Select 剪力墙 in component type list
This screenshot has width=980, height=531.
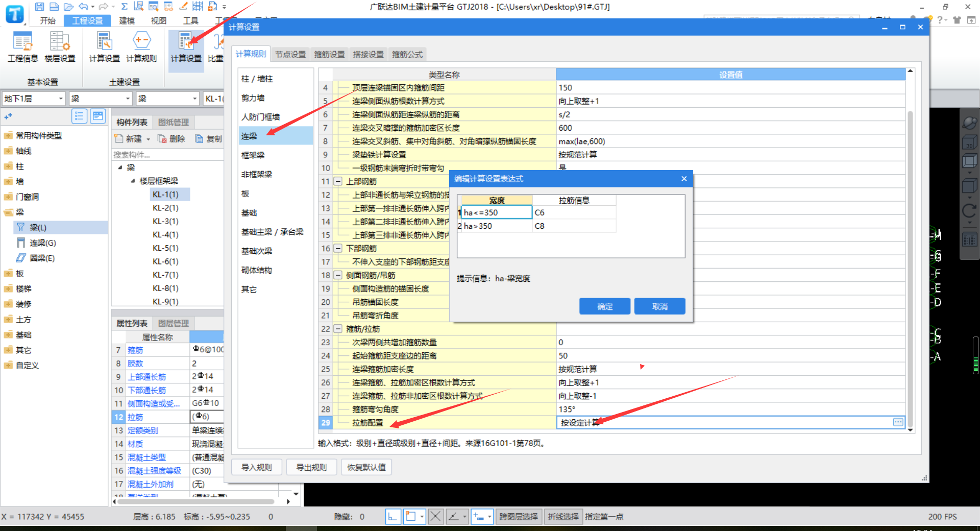coord(276,98)
